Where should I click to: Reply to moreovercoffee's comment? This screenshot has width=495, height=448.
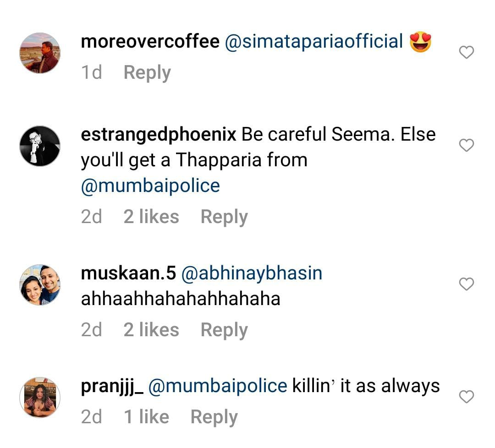pyautogui.click(x=147, y=73)
